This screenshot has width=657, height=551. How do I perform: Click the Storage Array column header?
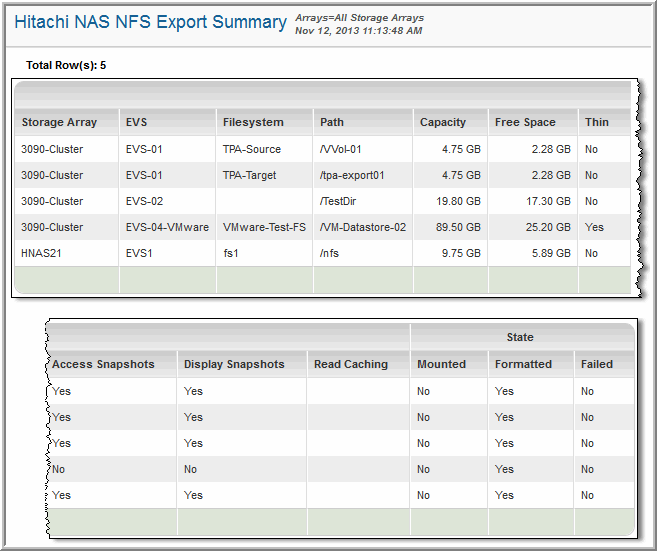[60, 122]
